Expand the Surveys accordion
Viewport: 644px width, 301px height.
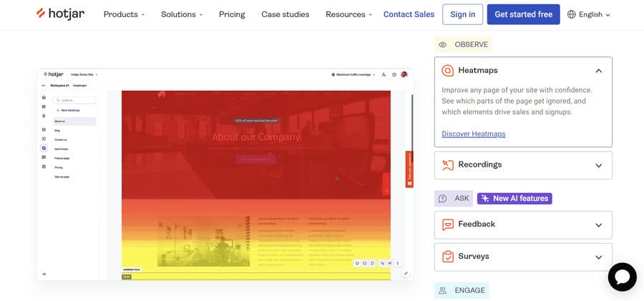[x=523, y=257]
